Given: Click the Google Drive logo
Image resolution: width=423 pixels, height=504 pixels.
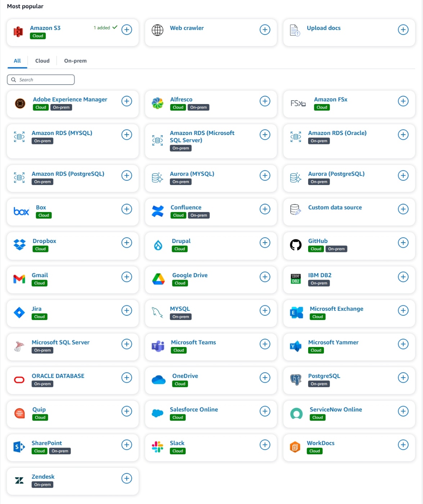Looking at the screenshot, I should click(158, 279).
